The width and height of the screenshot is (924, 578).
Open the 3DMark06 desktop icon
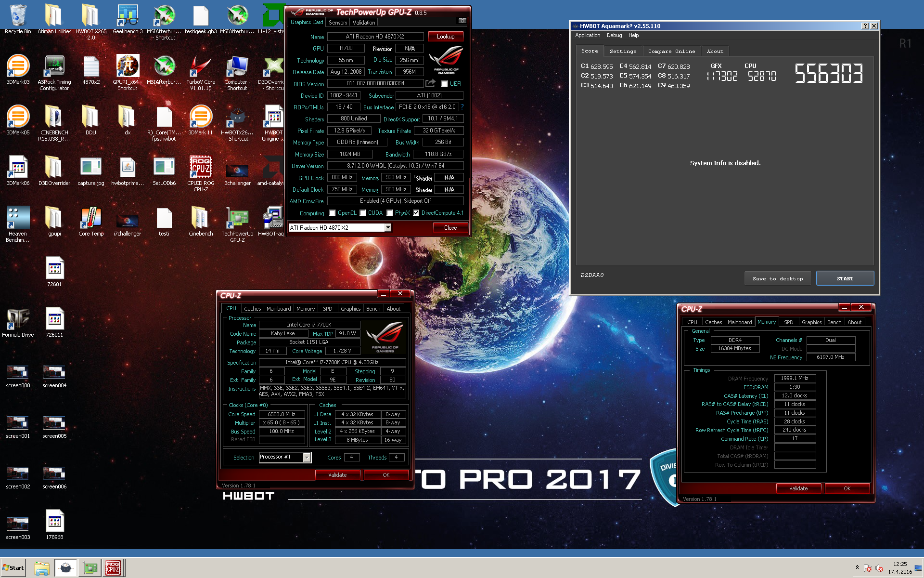pyautogui.click(x=18, y=171)
